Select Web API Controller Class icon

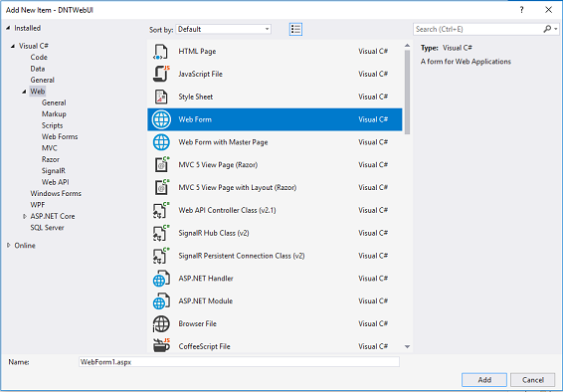(x=160, y=210)
